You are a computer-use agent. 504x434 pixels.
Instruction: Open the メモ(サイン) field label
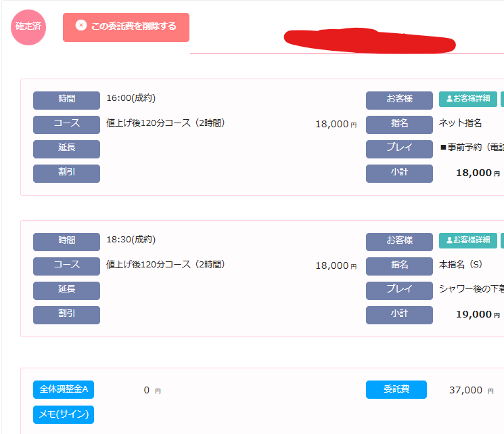[x=64, y=414]
